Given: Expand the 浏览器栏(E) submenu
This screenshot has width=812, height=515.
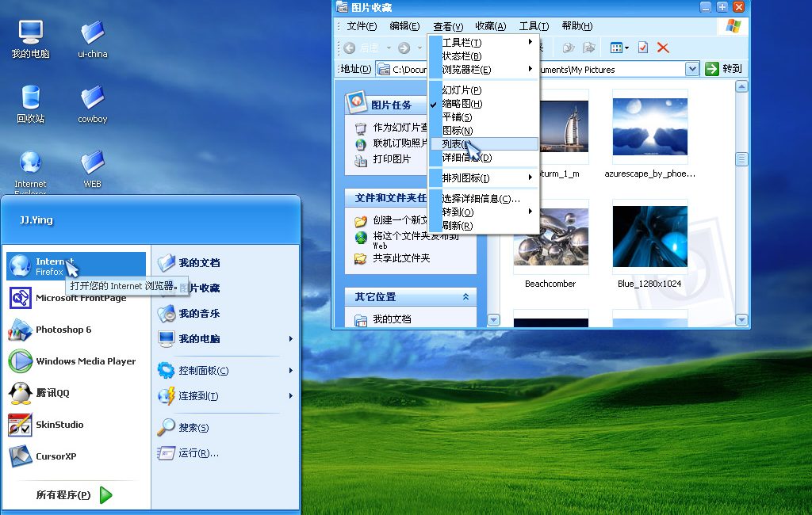Looking at the screenshot, I should click(x=484, y=70).
